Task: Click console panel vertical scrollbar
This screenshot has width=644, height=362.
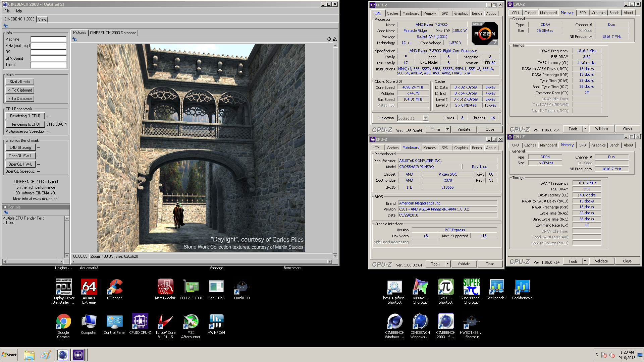Action: (x=67, y=237)
